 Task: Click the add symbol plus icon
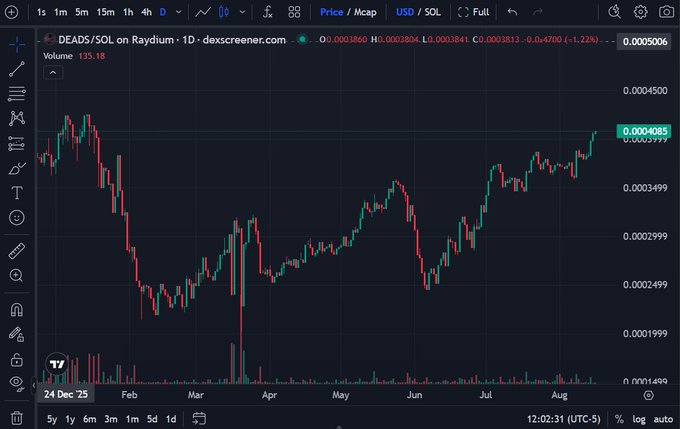(11, 12)
